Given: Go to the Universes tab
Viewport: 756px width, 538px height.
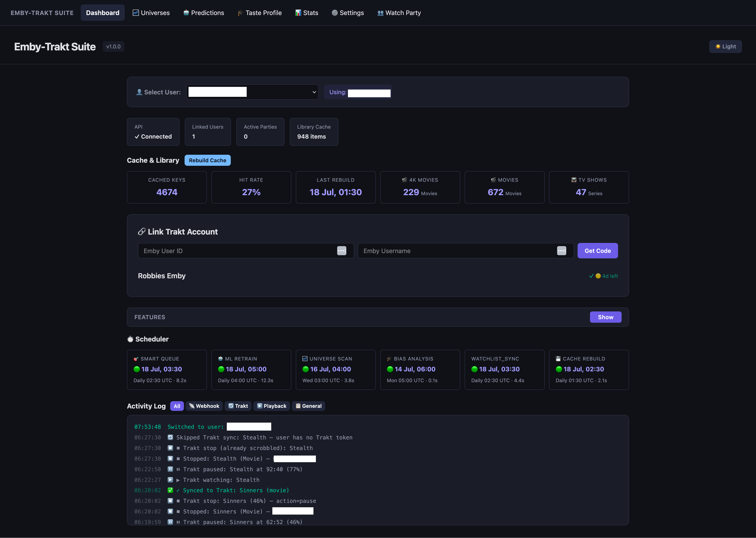Looking at the screenshot, I should (151, 13).
